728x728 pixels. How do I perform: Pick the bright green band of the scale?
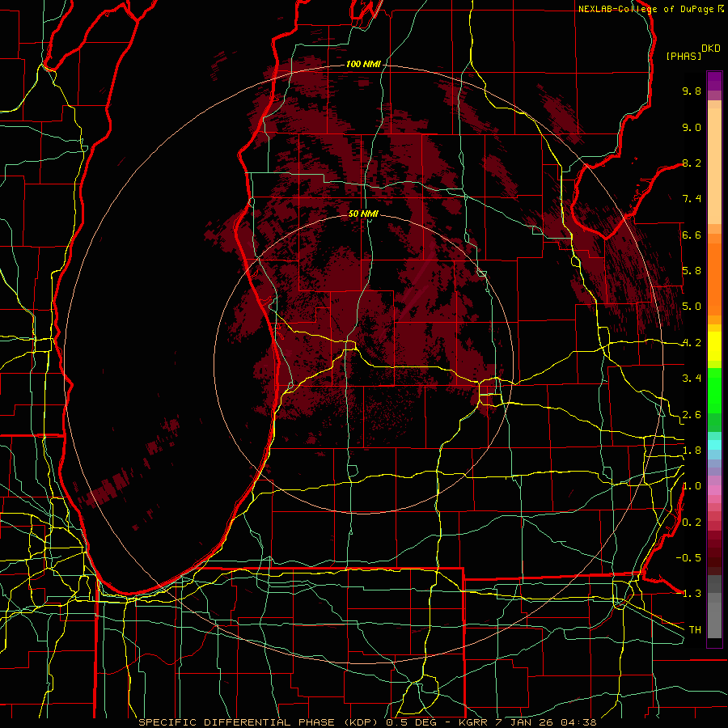click(714, 392)
